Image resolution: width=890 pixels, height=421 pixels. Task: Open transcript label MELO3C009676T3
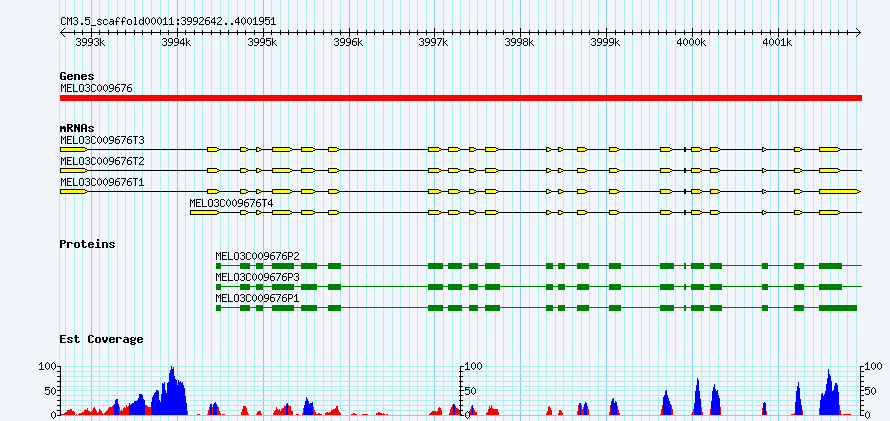point(102,140)
